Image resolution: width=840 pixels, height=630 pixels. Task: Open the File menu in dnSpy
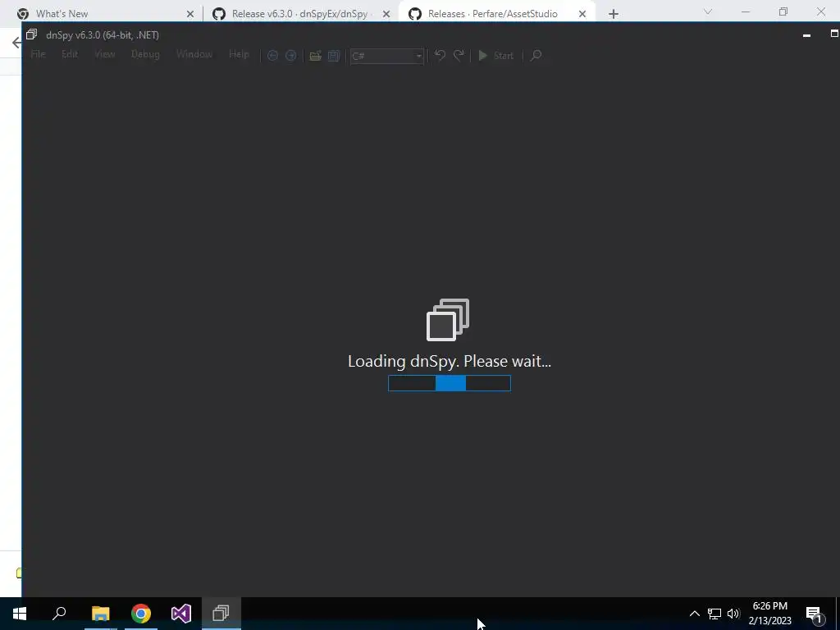[x=38, y=55]
